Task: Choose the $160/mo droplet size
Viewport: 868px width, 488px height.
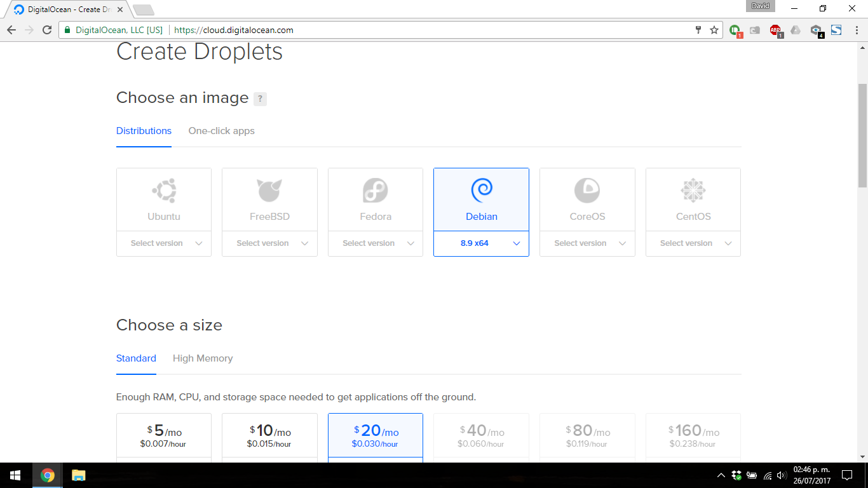Action: click(693, 437)
